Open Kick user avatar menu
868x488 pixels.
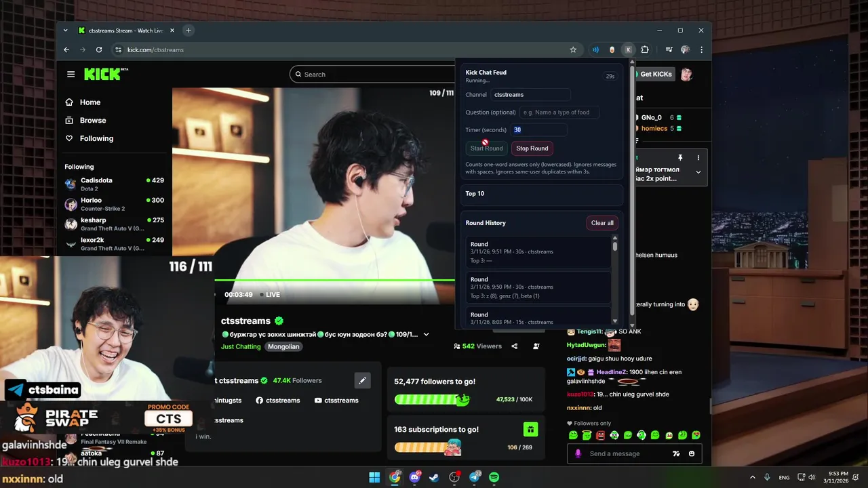coord(687,74)
